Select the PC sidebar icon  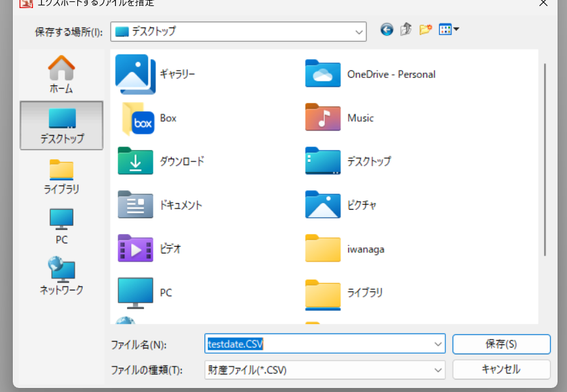(x=61, y=225)
